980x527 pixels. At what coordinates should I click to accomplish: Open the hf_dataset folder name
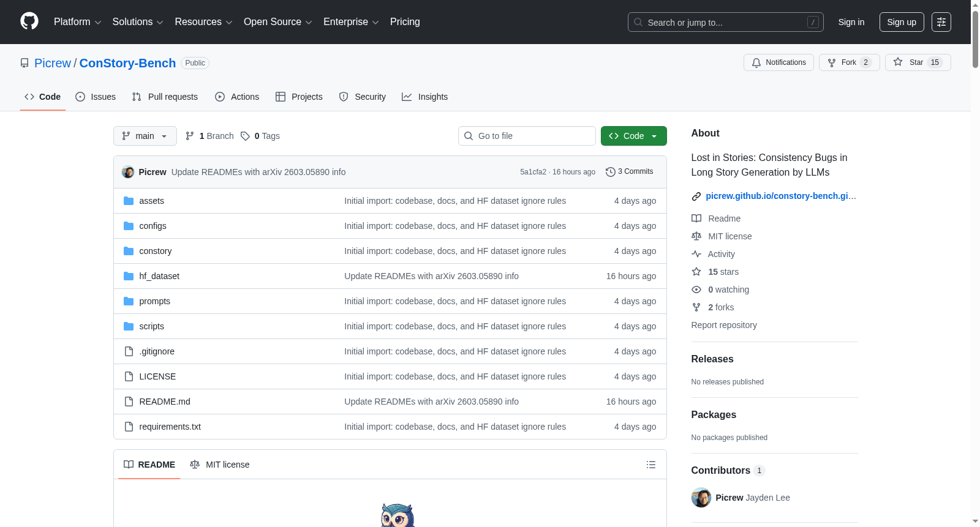coord(159,276)
